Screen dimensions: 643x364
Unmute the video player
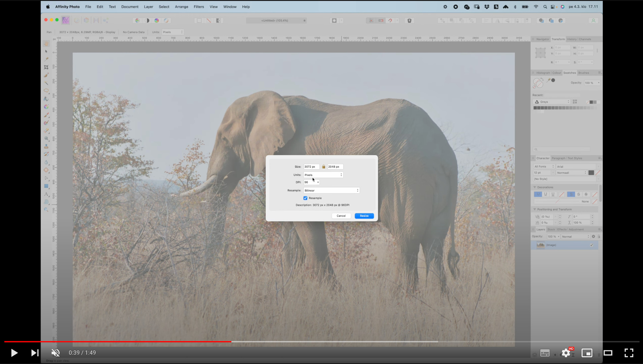click(x=56, y=353)
